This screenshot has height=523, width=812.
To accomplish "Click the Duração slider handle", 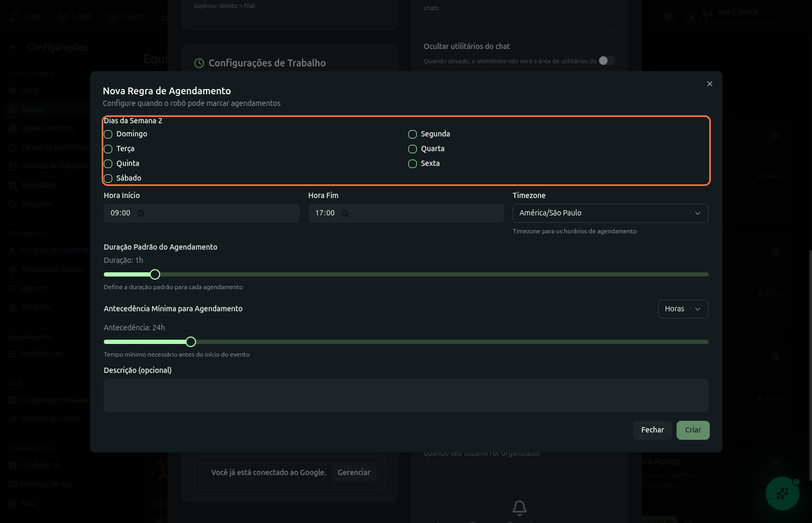I will click(155, 274).
